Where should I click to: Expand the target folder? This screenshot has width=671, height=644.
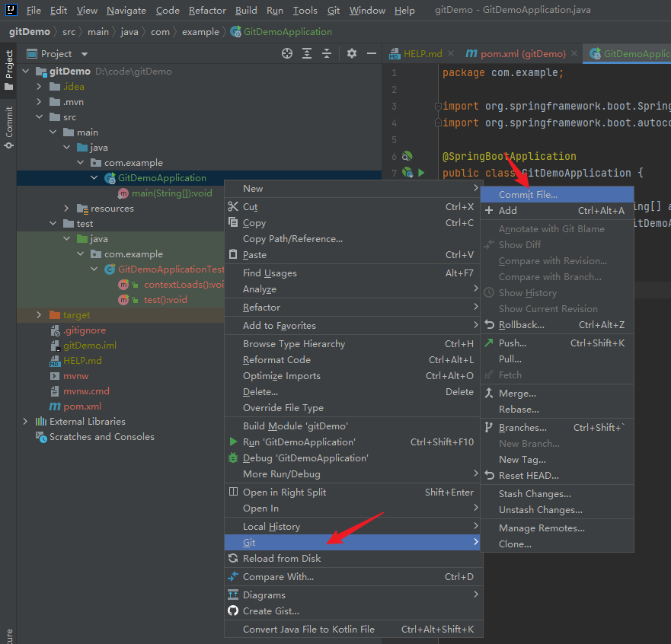point(39,314)
